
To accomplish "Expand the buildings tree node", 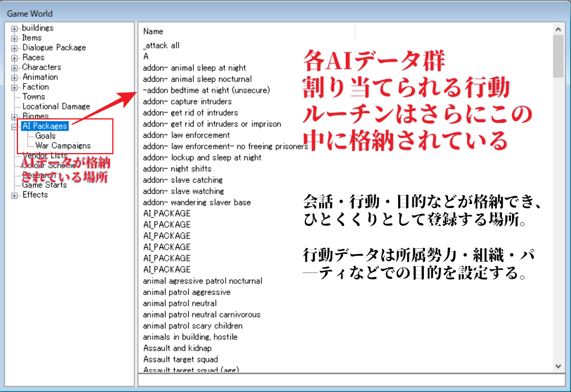I will pos(14,28).
